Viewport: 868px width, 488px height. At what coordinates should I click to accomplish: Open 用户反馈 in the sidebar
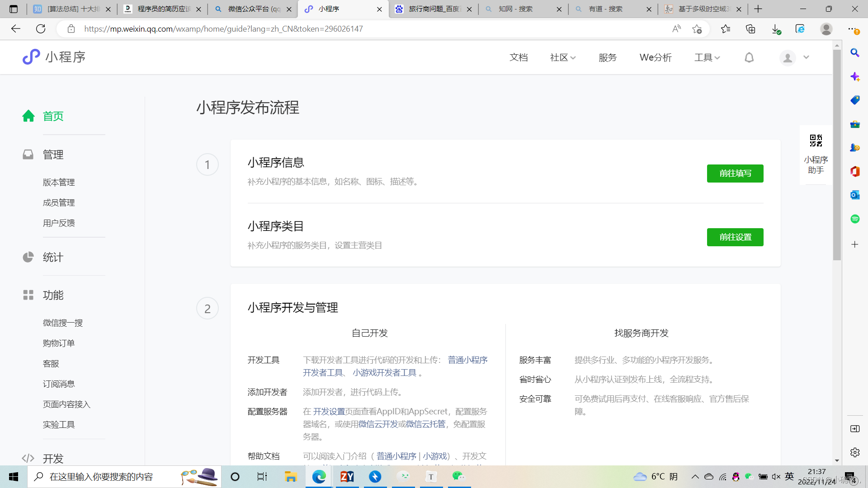pyautogui.click(x=59, y=223)
